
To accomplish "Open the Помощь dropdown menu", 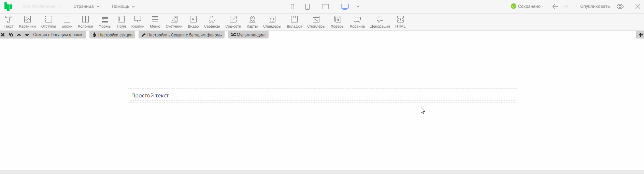I will point(123,6).
